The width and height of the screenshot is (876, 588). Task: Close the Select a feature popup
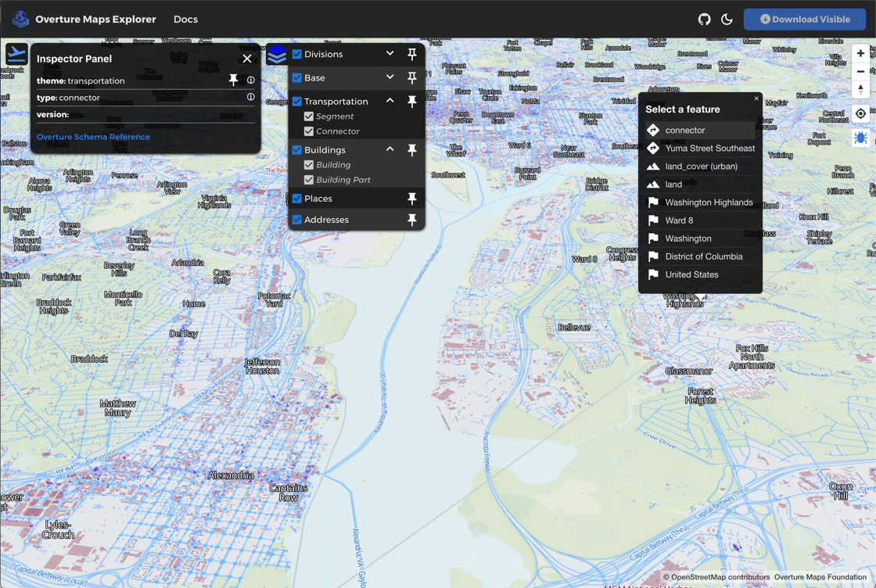click(756, 99)
